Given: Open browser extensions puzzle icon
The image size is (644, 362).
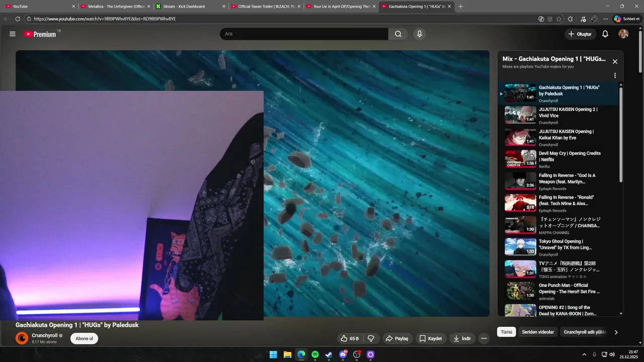Looking at the screenshot, I should (x=570, y=19).
